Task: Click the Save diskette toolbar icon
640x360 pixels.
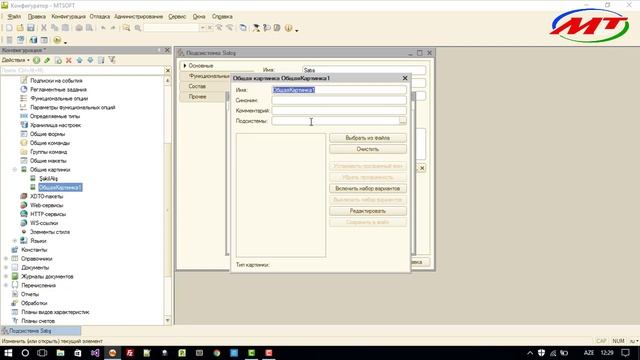Action: tap(31, 28)
